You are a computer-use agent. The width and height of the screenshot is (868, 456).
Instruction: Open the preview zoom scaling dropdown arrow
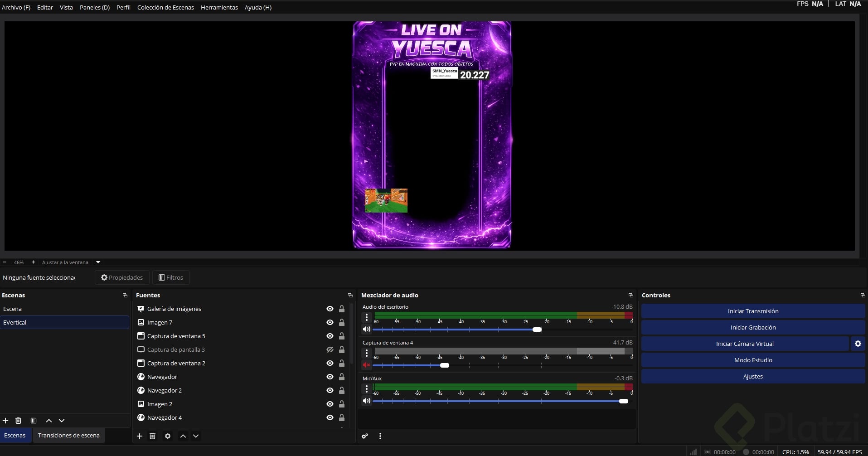tap(98, 262)
